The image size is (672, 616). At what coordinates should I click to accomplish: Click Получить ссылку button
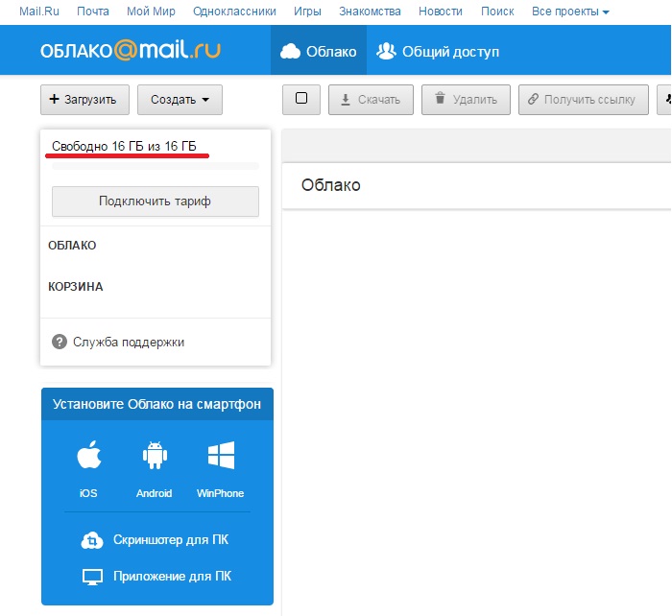(x=584, y=100)
